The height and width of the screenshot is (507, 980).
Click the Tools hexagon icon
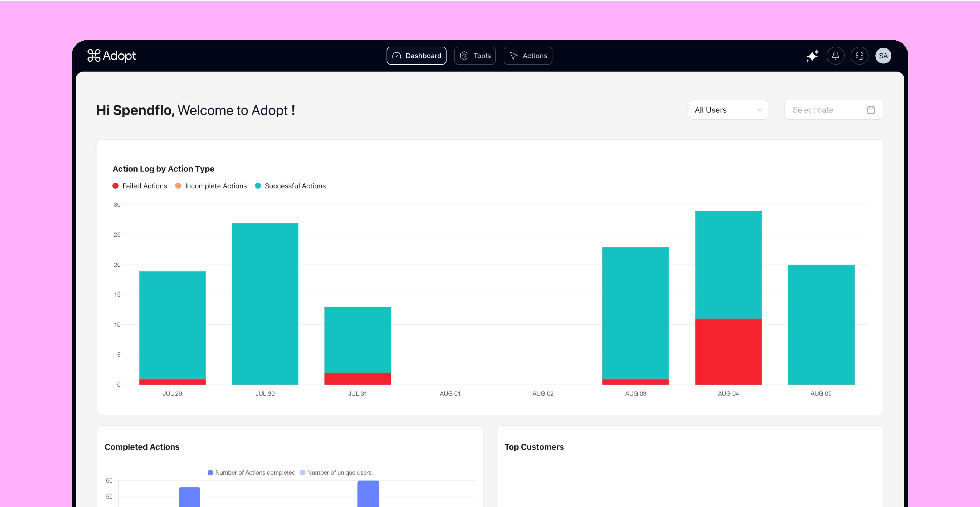coord(464,56)
